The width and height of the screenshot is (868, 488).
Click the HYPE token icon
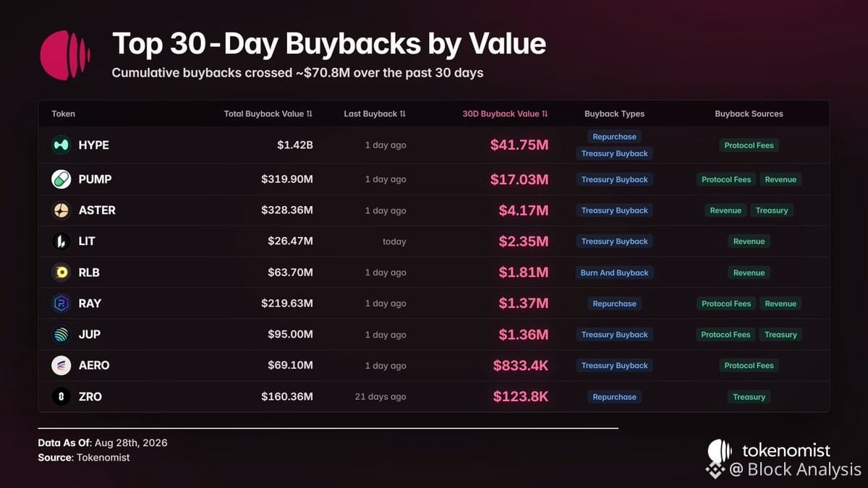[x=61, y=145]
